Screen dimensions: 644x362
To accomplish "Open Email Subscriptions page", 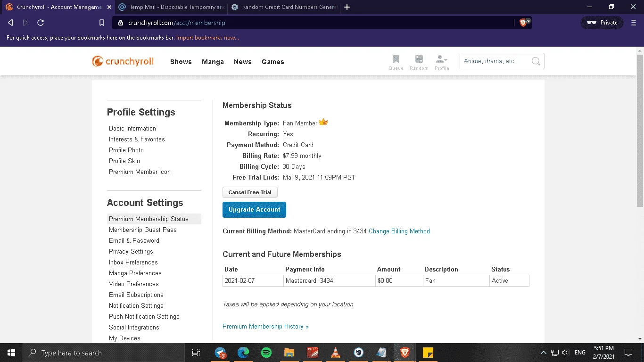I will (136, 295).
